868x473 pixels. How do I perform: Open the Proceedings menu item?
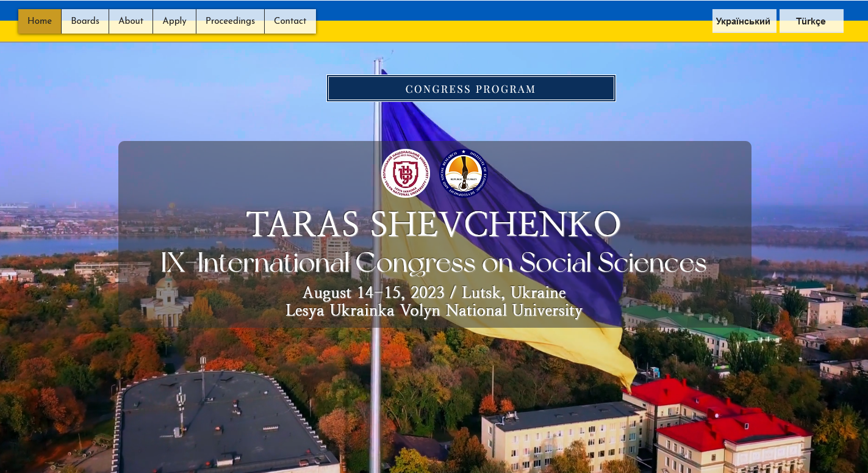tap(230, 21)
